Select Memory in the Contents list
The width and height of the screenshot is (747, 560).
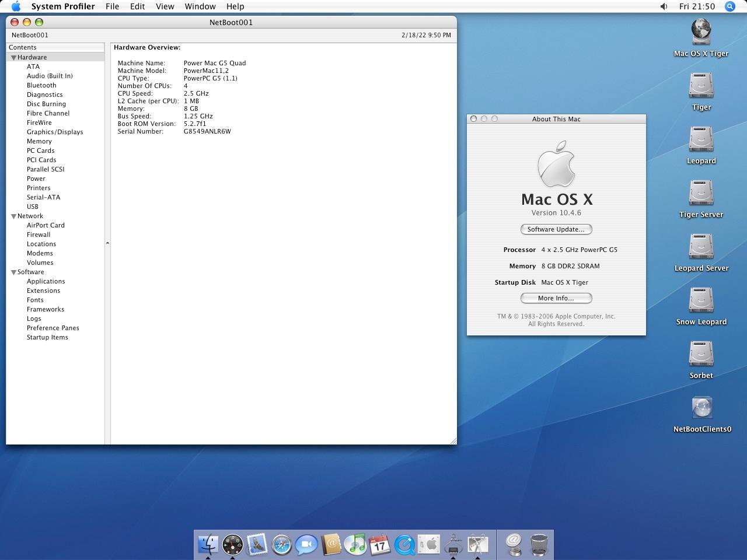tap(39, 141)
